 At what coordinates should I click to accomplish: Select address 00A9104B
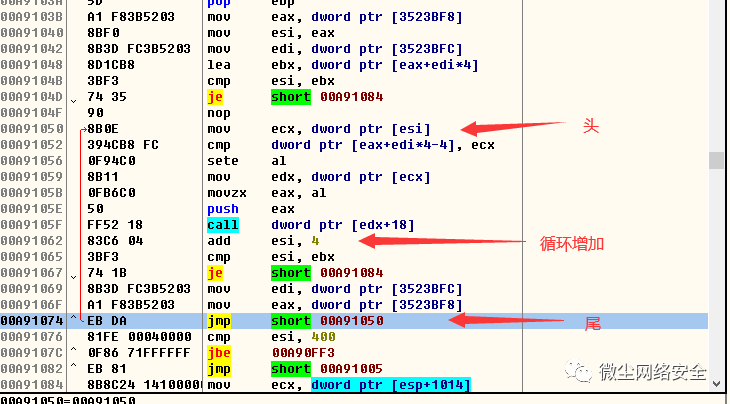click(x=32, y=81)
